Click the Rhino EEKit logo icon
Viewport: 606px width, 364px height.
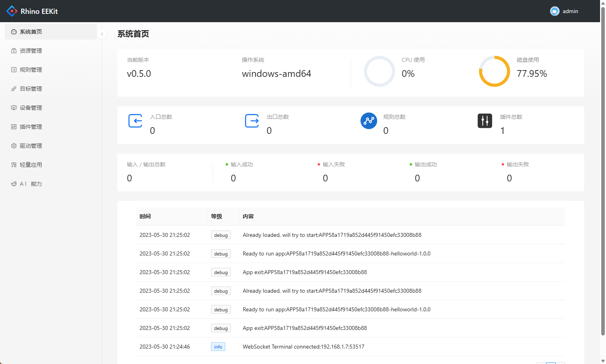point(12,11)
